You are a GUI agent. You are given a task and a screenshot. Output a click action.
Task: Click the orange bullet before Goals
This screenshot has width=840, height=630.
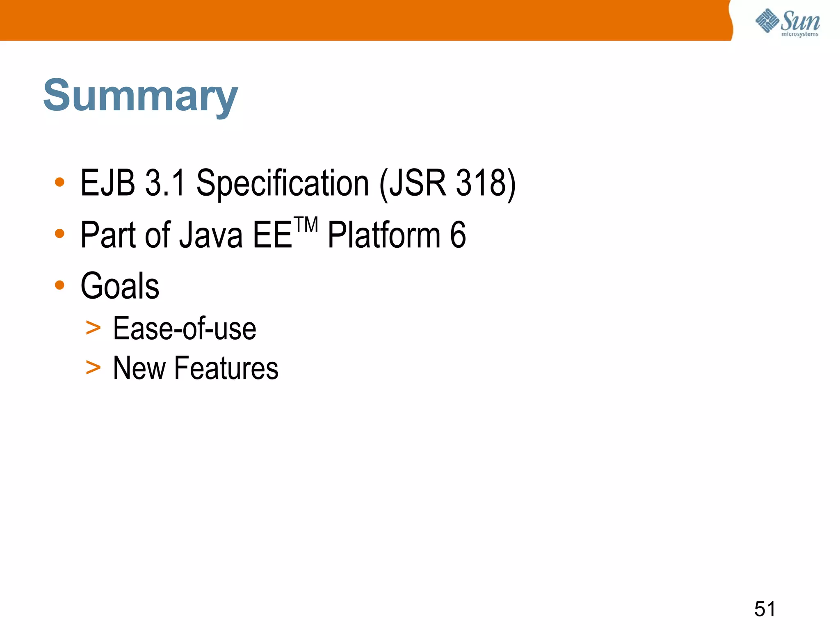[x=60, y=285]
